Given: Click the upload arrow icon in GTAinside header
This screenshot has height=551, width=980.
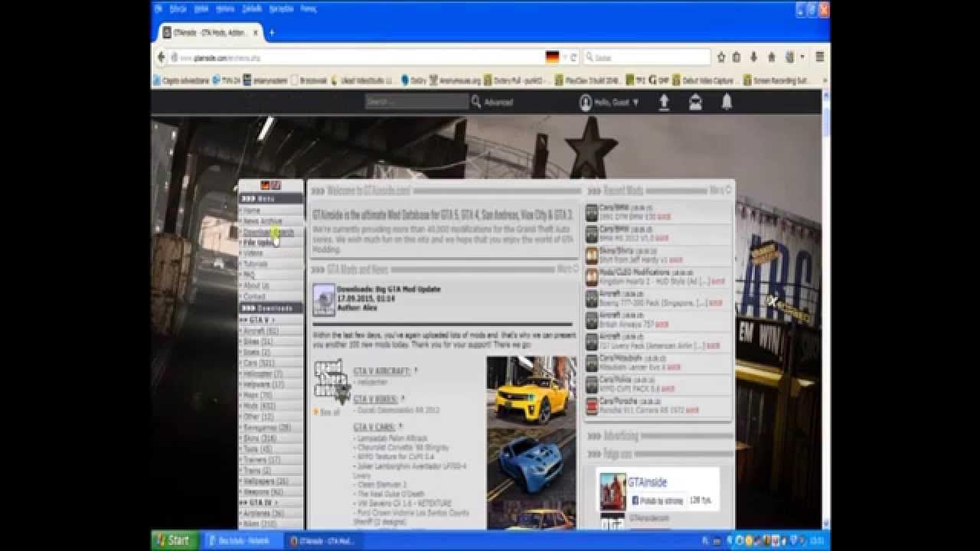Looking at the screenshot, I should pyautogui.click(x=664, y=102).
